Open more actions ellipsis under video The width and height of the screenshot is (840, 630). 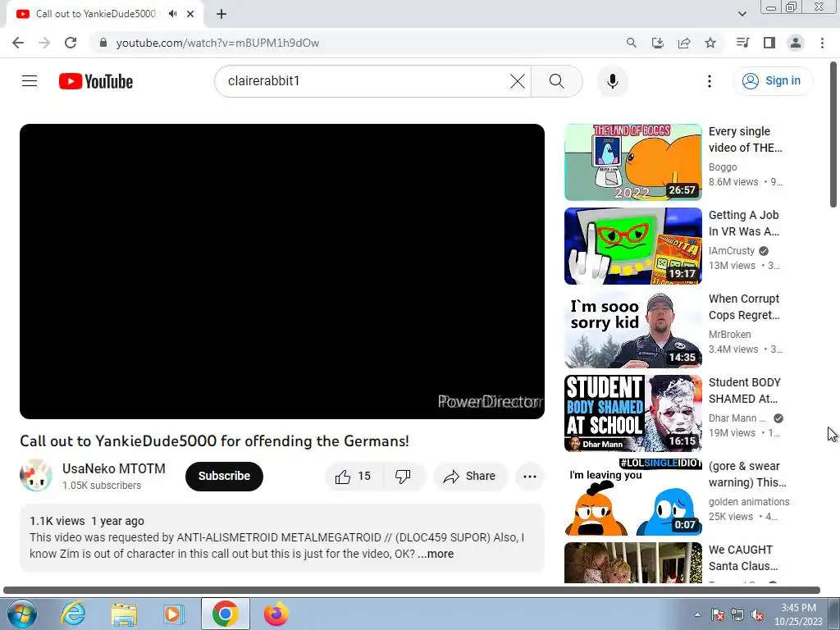tap(529, 477)
